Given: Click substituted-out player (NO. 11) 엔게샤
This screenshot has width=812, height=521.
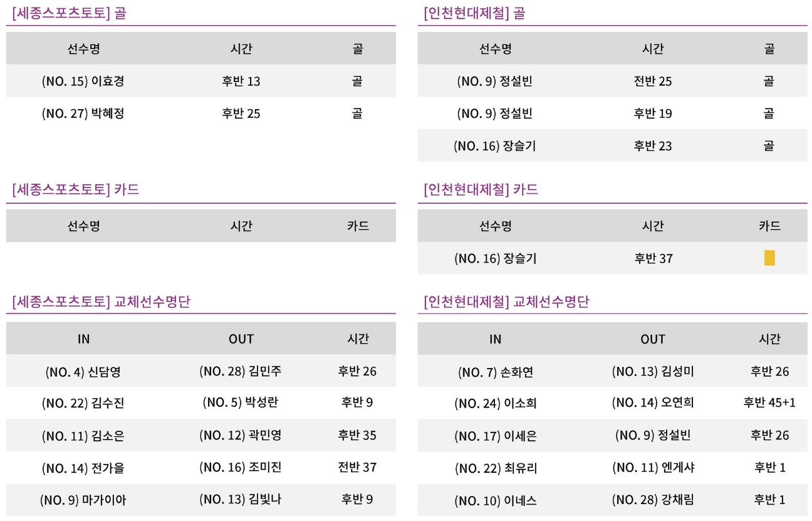Looking at the screenshot, I should tap(652, 468).
